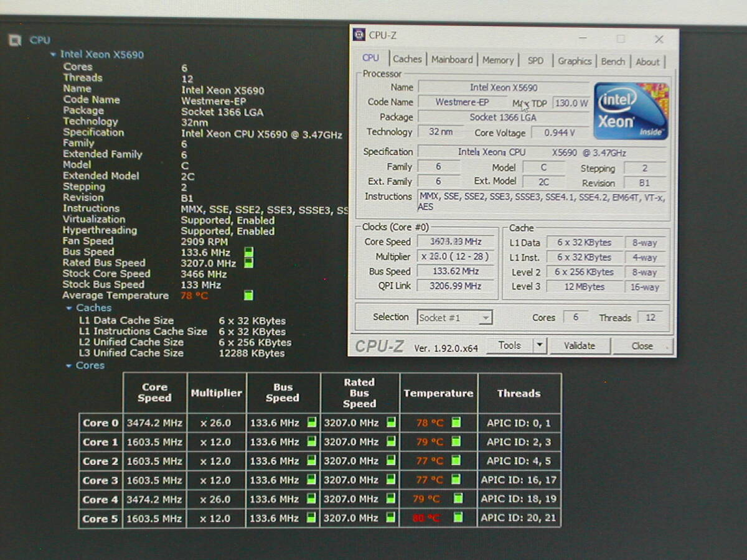Click the L3 Unified Cache Size 12288 KBytes value
The width and height of the screenshot is (747, 560).
point(251,353)
